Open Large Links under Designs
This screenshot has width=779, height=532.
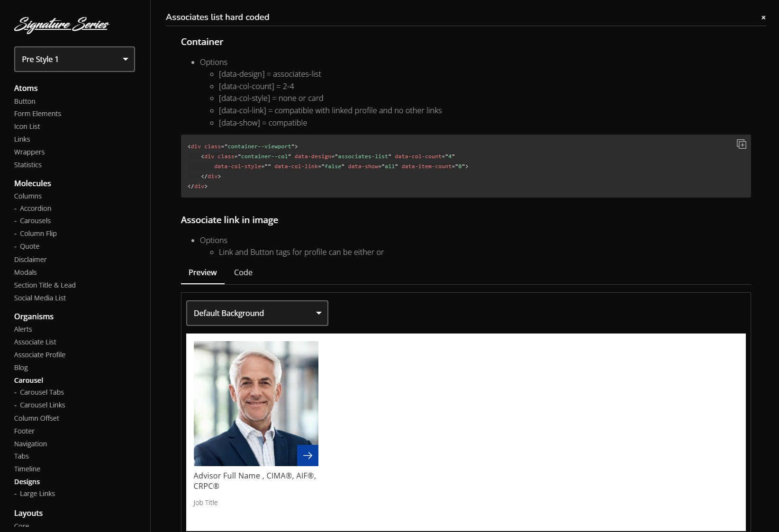(x=37, y=494)
